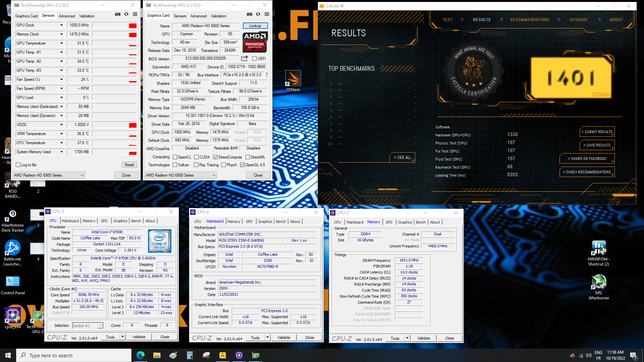Open the RECOMMENDATIONS tab in Catzilla

coord(530,20)
